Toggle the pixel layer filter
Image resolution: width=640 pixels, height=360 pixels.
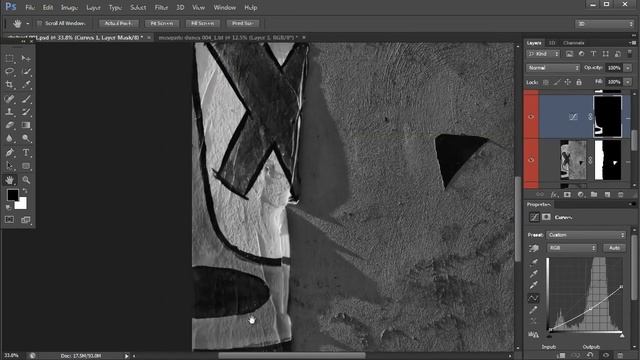coord(569,54)
